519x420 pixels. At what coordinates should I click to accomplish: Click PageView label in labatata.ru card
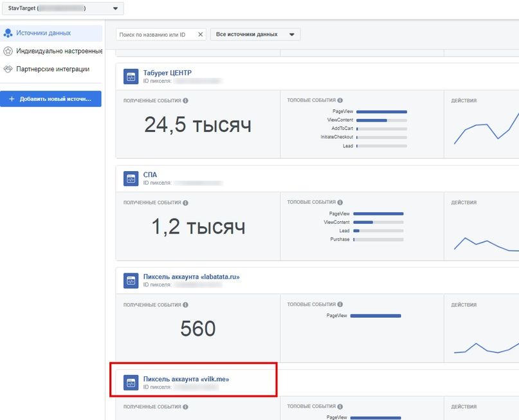(336, 316)
